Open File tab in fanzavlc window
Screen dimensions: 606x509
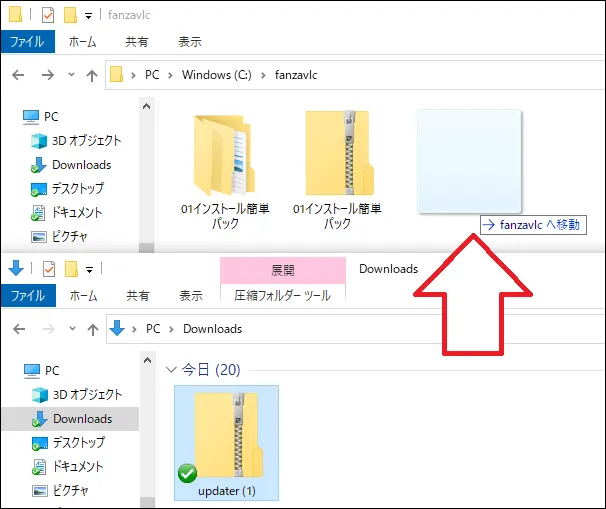point(27,41)
